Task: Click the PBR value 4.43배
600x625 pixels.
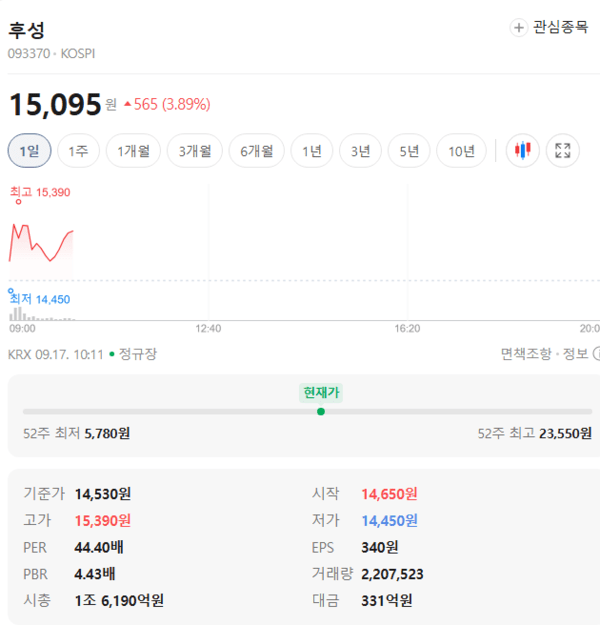Action: click(x=95, y=574)
